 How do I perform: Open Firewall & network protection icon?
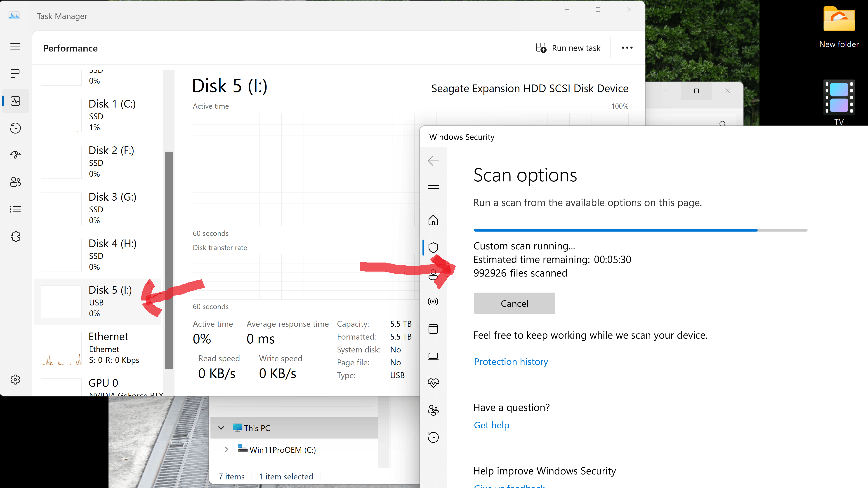click(x=433, y=302)
